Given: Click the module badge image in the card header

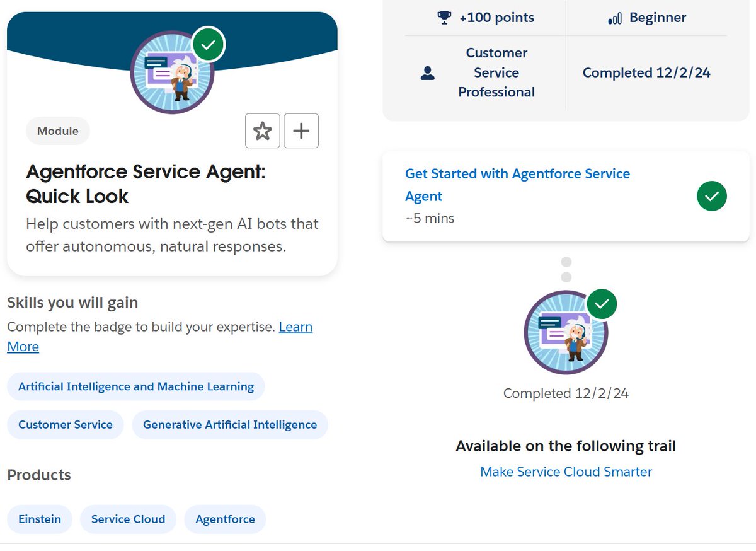Looking at the screenshot, I should (172, 72).
